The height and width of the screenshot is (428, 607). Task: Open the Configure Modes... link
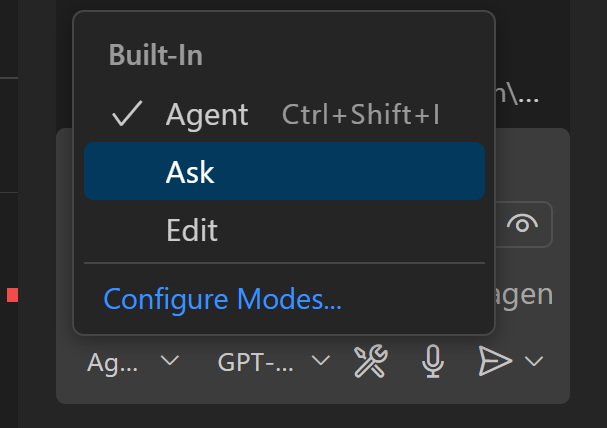click(x=223, y=299)
